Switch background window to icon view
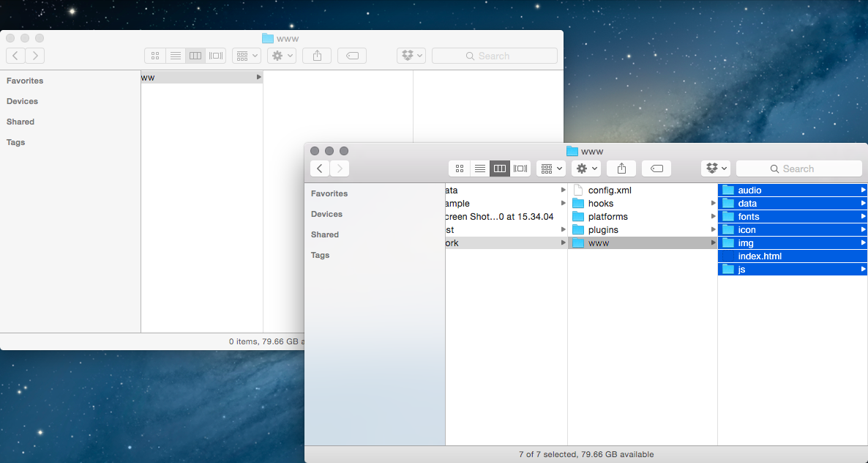Viewport: 868px width, 463px height. point(155,56)
